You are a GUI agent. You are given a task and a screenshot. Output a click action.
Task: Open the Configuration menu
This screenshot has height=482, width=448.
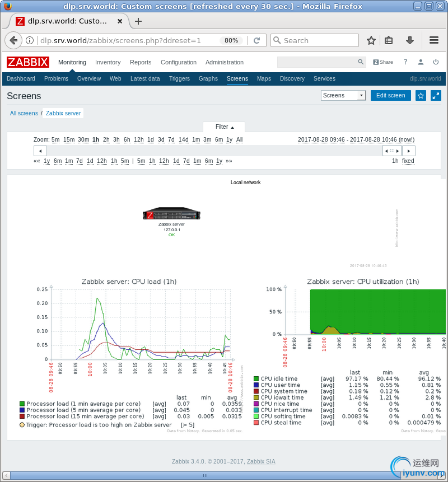[178, 62]
